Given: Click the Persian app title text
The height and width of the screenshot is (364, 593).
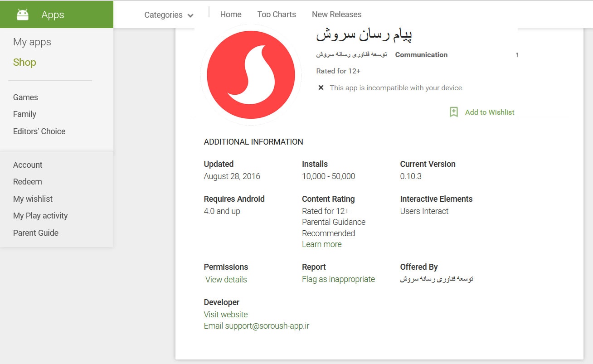Looking at the screenshot, I should click(x=364, y=35).
